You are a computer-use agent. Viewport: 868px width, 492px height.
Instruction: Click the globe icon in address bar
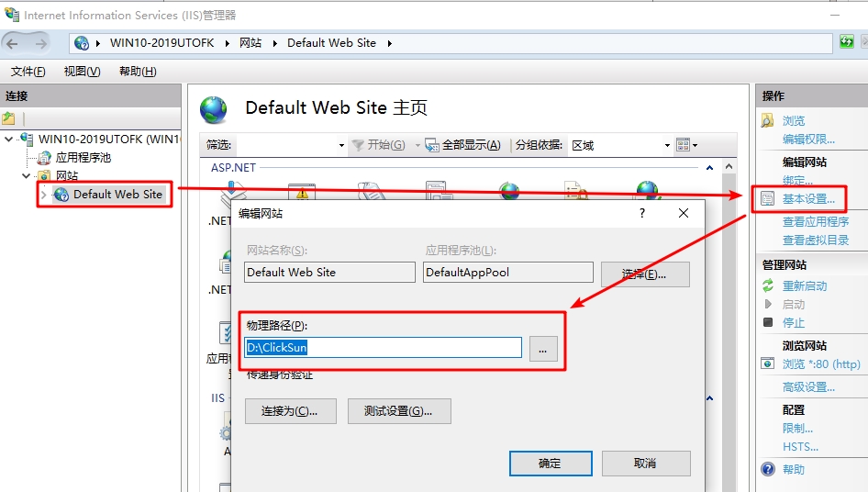[82, 43]
